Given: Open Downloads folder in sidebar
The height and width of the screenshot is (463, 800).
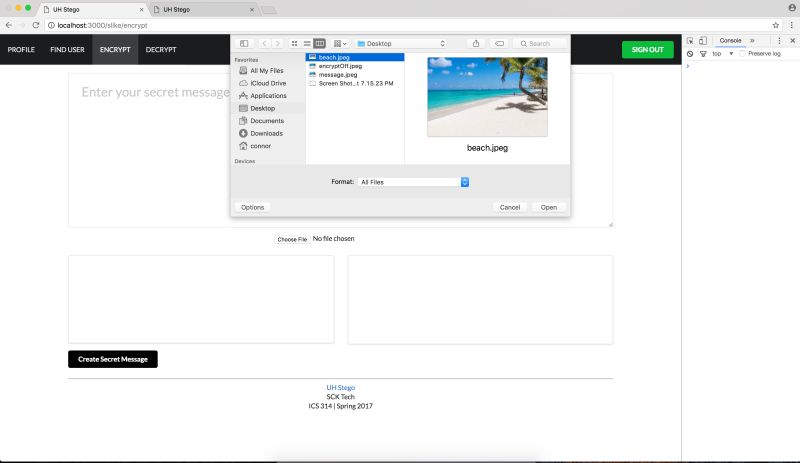Looking at the screenshot, I should [266, 133].
